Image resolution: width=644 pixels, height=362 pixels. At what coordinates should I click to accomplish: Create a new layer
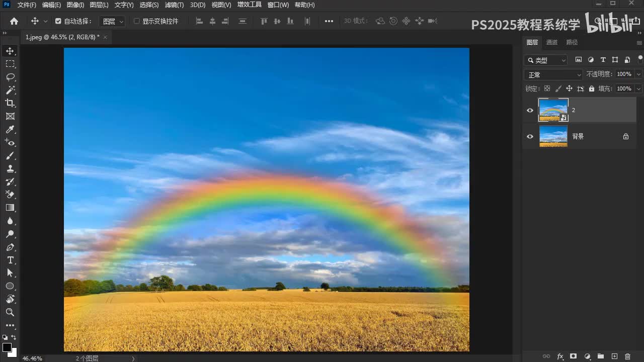point(614,356)
